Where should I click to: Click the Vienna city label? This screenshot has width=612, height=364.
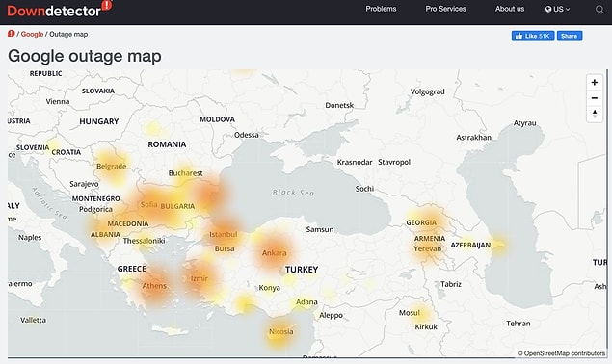click(x=58, y=101)
